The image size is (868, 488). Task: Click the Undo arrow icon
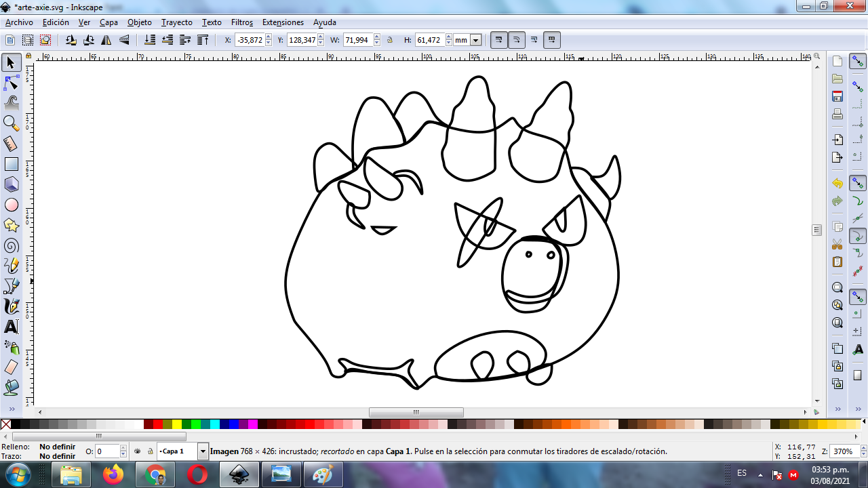[x=837, y=184]
